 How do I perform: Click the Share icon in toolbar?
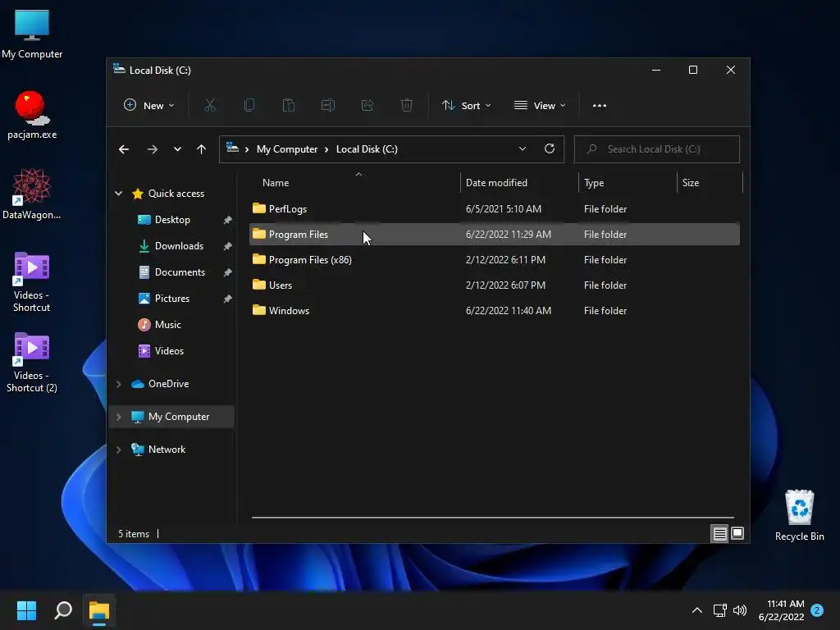367,106
